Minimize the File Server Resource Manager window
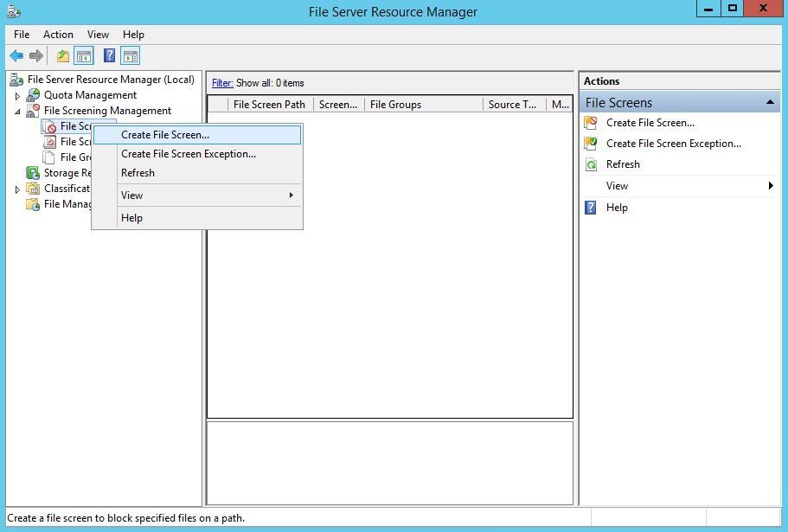Image resolution: width=788 pixels, height=532 pixels. (708, 9)
